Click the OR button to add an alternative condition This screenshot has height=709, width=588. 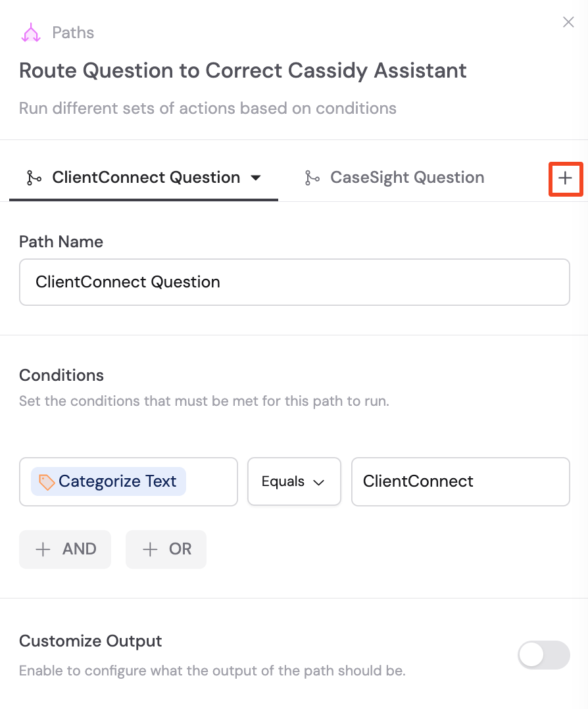click(x=166, y=549)
